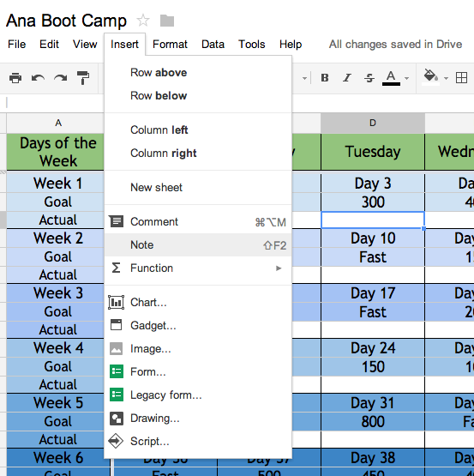474x476 pixels.
Task: Undo the last action
Action: (x=38, y=78)
